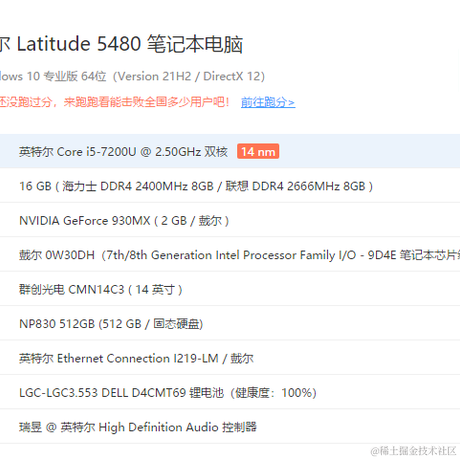The height and width of the screenshot is (460, 460).
Task: Select the NP830 512GB disk row
Action: click(x=230, y=324)
